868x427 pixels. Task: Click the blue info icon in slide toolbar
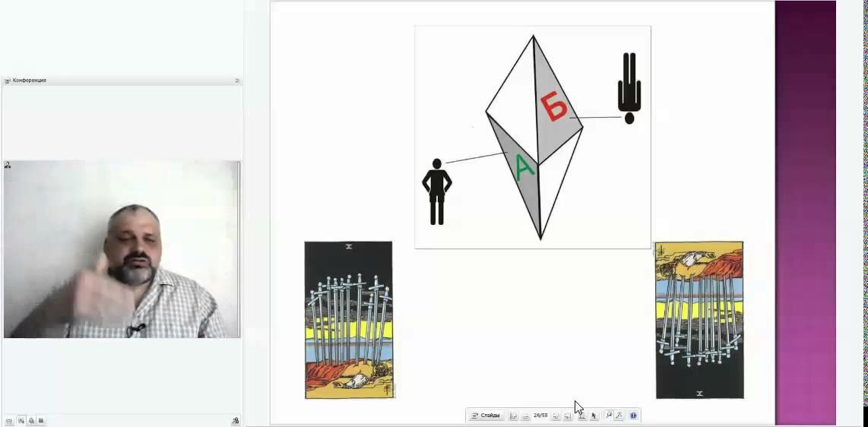[x=633, y=416]
